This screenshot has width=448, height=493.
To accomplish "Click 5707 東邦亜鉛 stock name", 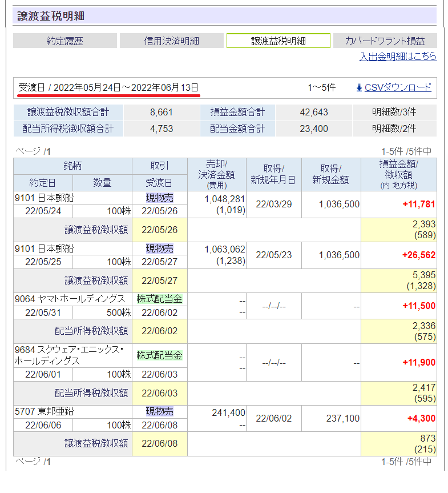I will pos(45,411).
